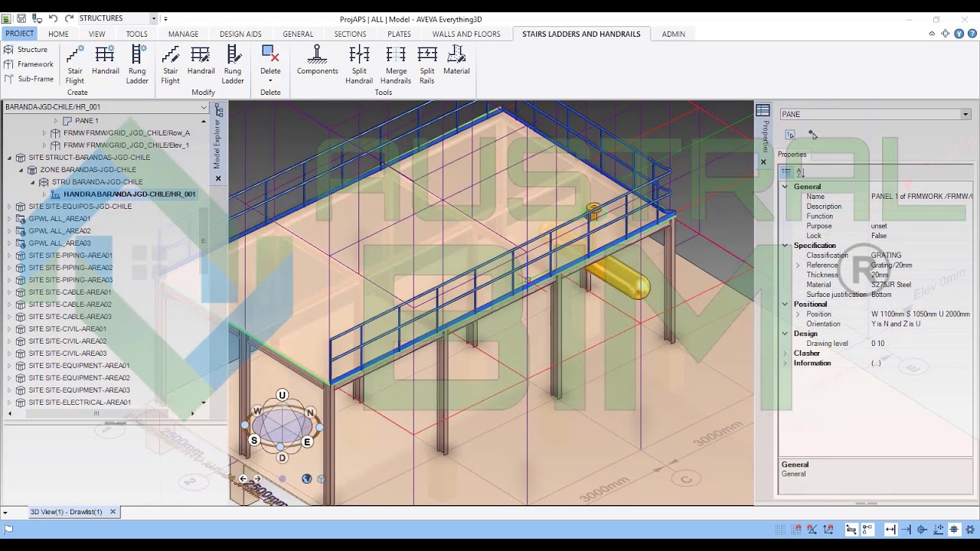Select the Split Rails tool

(427, 64)
